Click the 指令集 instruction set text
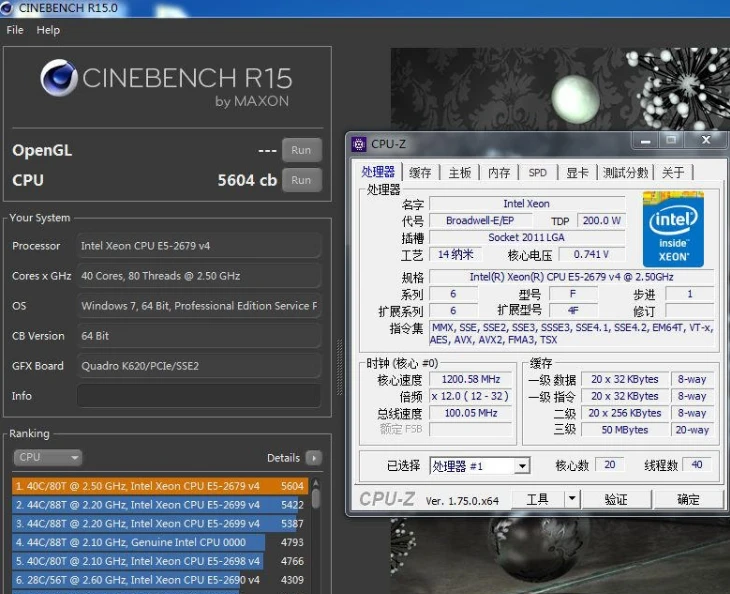 click(571, 333)
